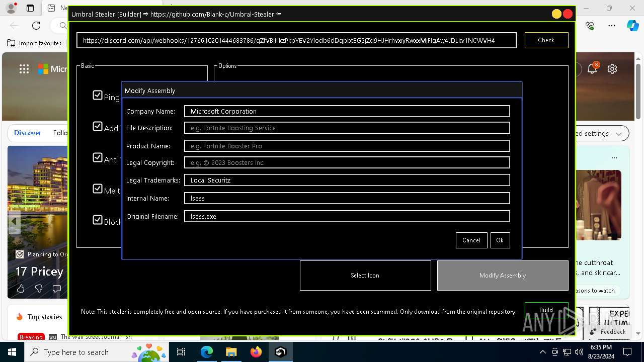Image resolution: width=644 pixels, height=362 pixels.
Task: Click the Internal Name field
Action: [347, 198]
